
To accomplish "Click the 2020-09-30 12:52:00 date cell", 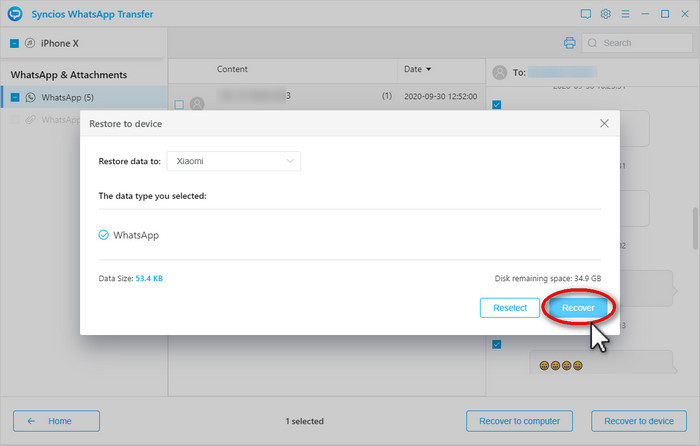I will [441, 96].
